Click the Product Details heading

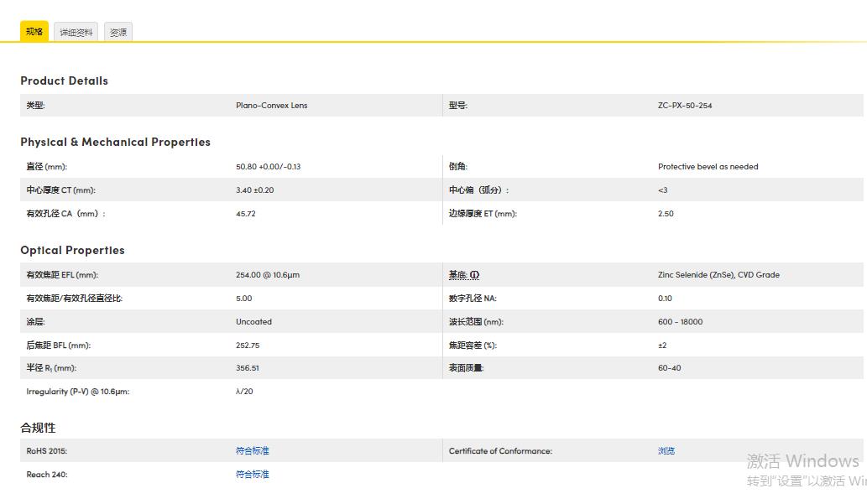pos(64,81)
